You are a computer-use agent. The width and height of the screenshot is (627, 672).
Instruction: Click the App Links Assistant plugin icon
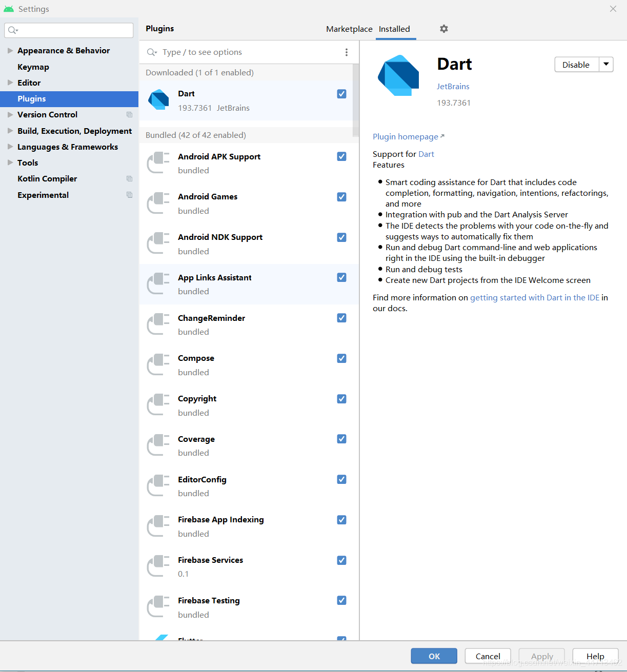click(158, 284)
